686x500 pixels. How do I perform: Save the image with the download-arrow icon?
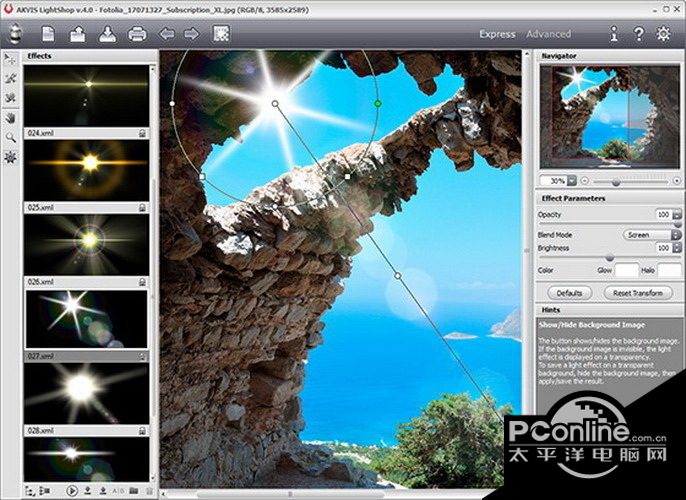coord(107,34)
